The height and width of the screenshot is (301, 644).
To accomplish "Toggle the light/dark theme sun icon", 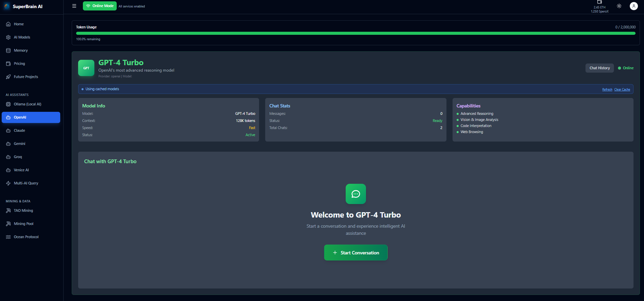I will pos(619,6).
